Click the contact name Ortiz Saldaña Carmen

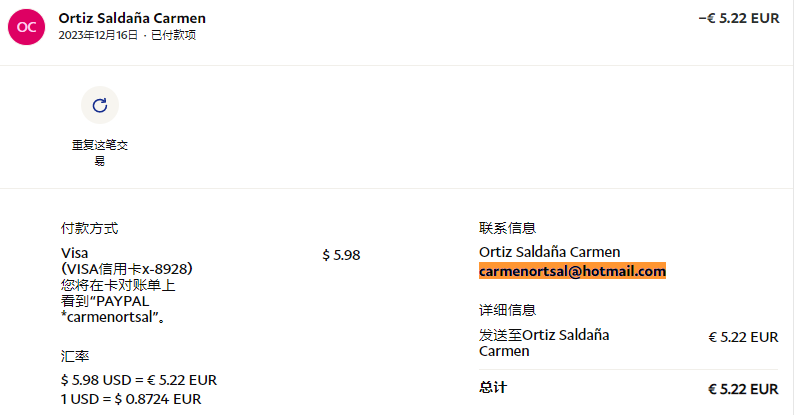[x=549, y=252]
